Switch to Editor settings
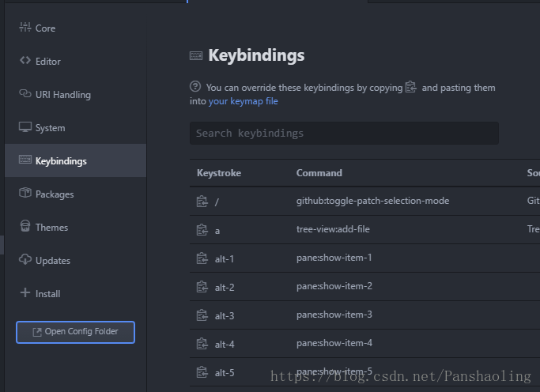Screen dimensions: 540x392 [47, 62]
